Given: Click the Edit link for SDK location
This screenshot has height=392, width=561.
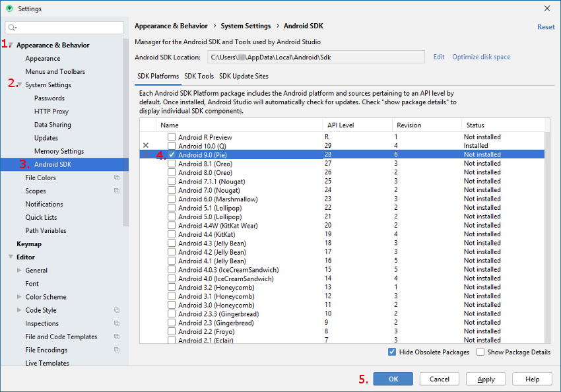Looking at the screenshot, I should (x=439, y=57).
